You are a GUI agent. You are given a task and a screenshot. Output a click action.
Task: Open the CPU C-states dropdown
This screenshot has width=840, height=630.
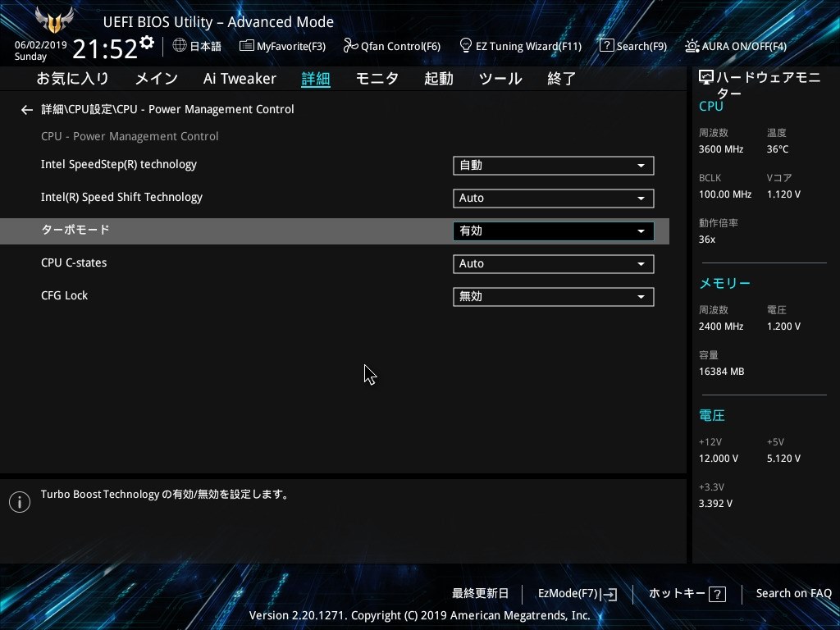tap(553, 263)
